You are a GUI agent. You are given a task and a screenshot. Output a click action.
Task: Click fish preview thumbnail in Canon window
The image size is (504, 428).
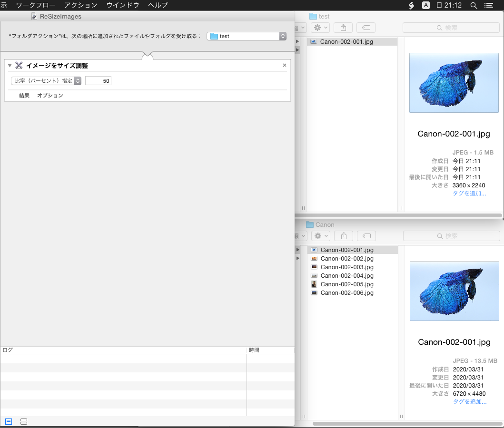click(454, 291)
